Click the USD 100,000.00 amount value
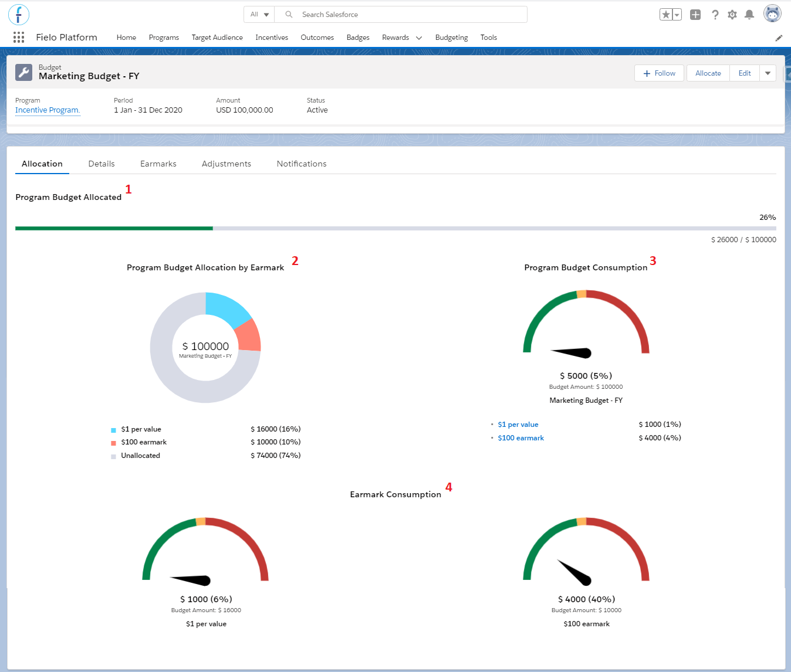This screenshot has height=672, width=791. pyautogui.click(x=245, y=110)
